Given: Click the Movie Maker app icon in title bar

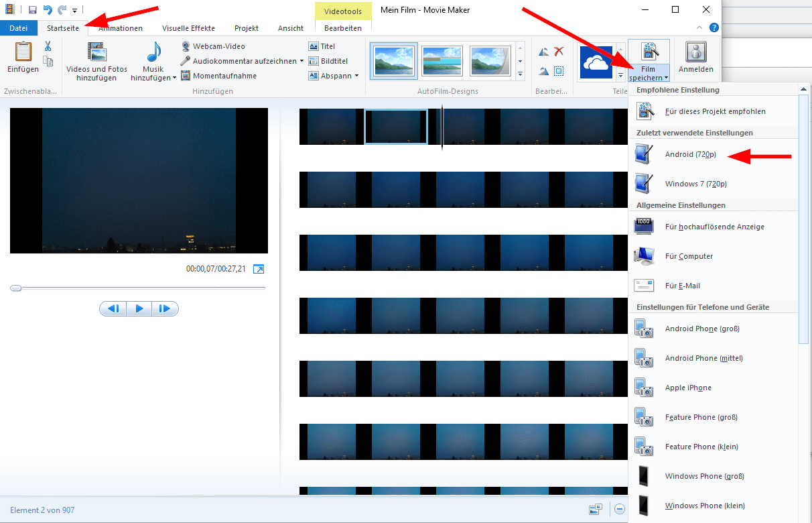Looking at the screenshot, I should click(x=11, y=10).
